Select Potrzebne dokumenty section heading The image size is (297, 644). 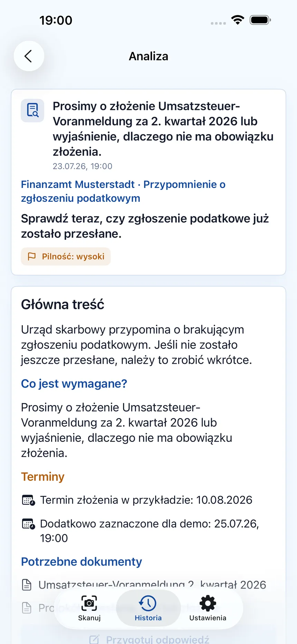pos(82,561)
